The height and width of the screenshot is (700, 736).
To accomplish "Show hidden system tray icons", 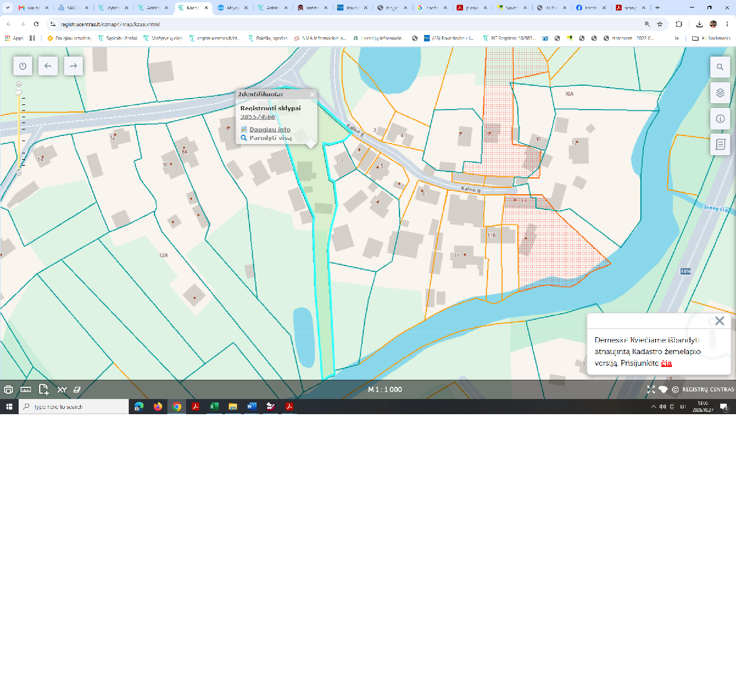I will click(653, 407).
